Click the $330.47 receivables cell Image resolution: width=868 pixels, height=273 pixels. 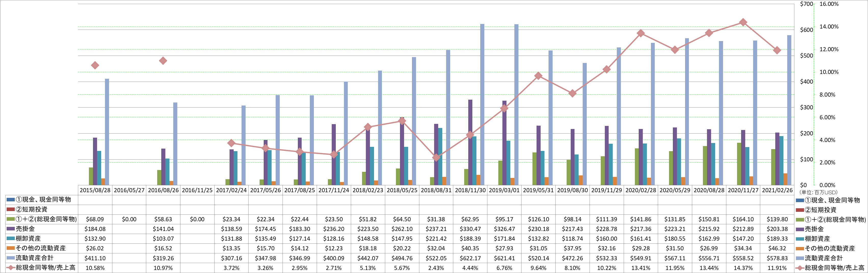pos(470,229)
